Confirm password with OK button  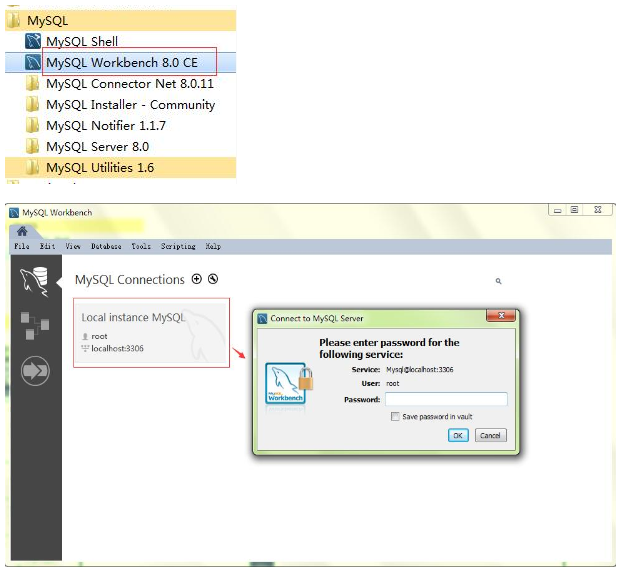point(458,435)
